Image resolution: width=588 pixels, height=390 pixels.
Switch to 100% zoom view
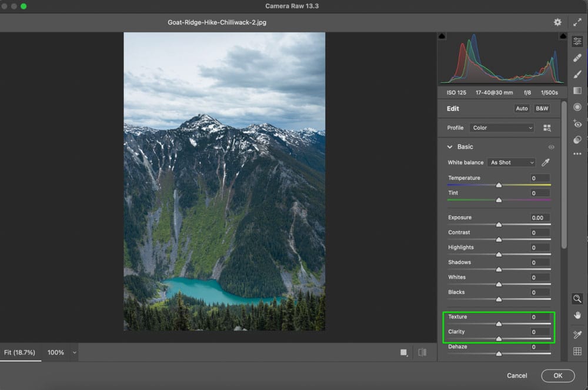click(x=56, y=352)
